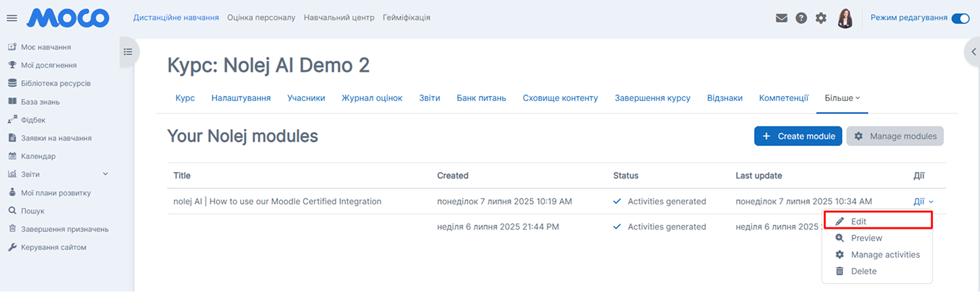Open the hamburger navigation menu
Screen dimensions: 980x292
(12, 18)
